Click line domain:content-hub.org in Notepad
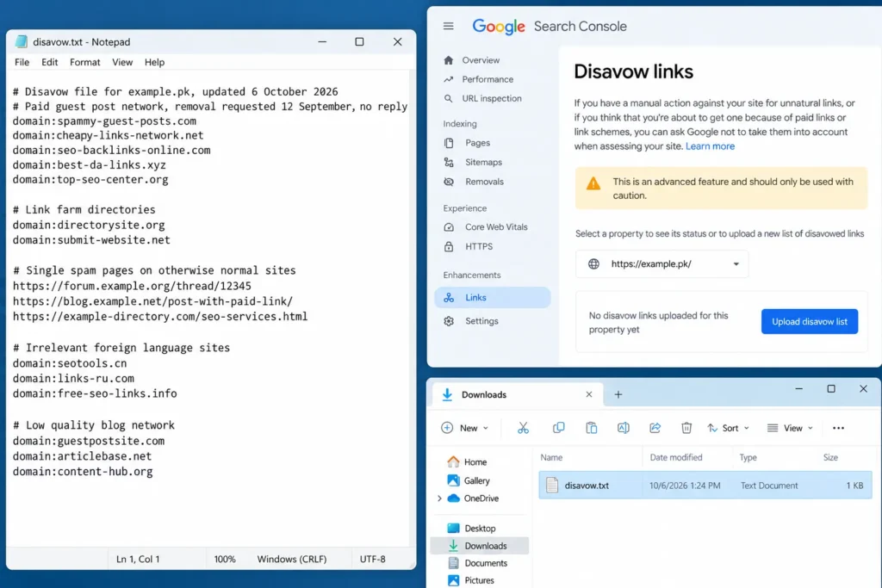The height and width of the screenshot is (588, 882). pos(83,472)
